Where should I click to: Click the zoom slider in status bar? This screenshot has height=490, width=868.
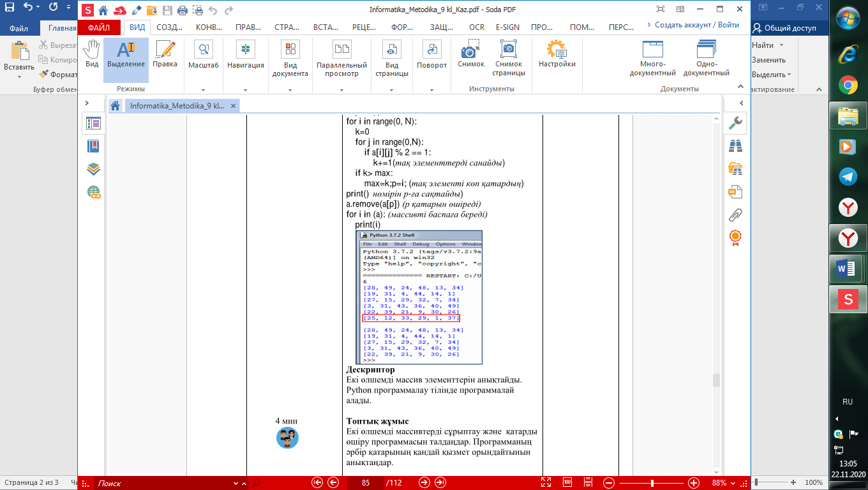pyautogui.click(x=651, y=482)
